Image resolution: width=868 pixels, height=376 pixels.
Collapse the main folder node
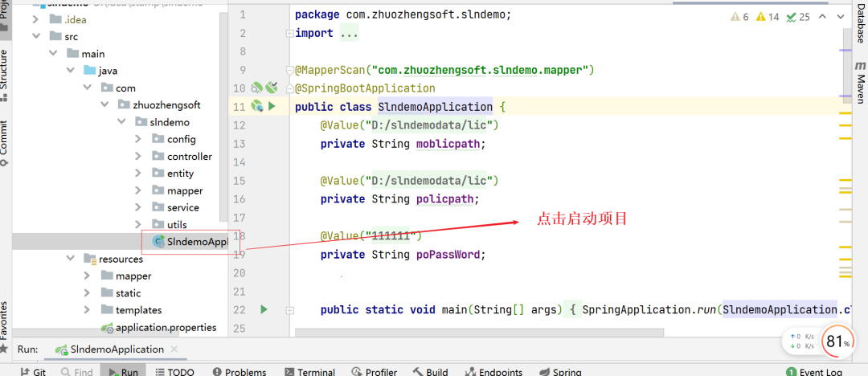pos(53,54)
